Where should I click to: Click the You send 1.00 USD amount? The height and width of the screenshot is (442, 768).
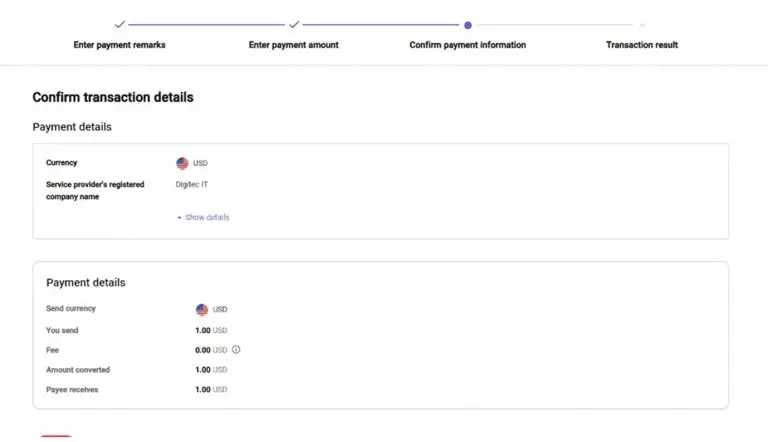211,330
